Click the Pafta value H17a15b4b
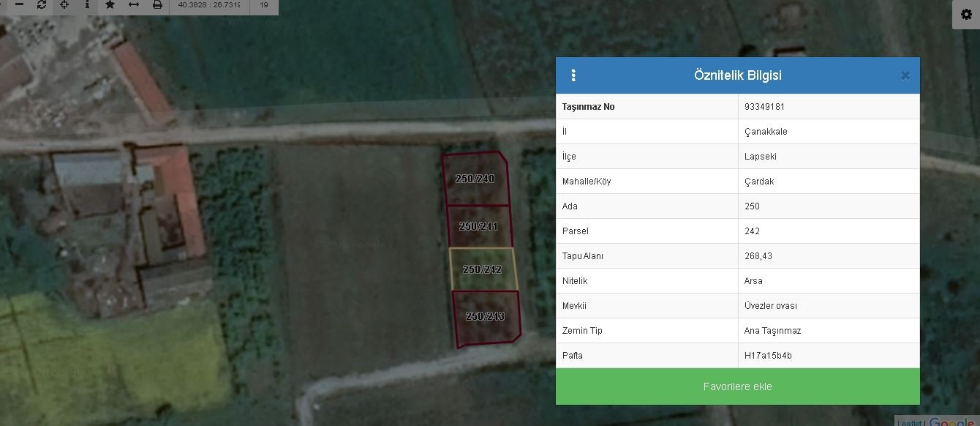 tap(768, 356)
